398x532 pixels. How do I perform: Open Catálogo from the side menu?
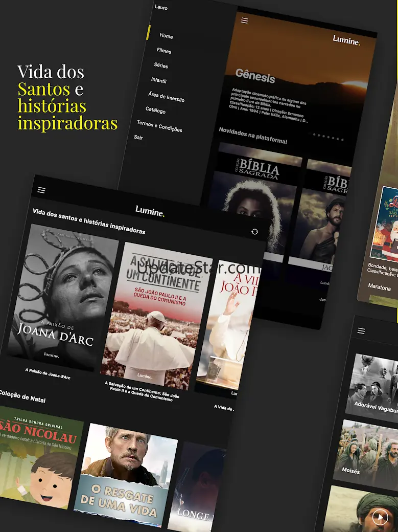[155, 109]
